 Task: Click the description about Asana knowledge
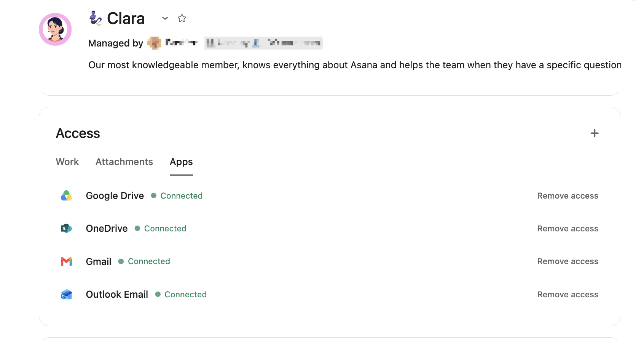point(354,65)
